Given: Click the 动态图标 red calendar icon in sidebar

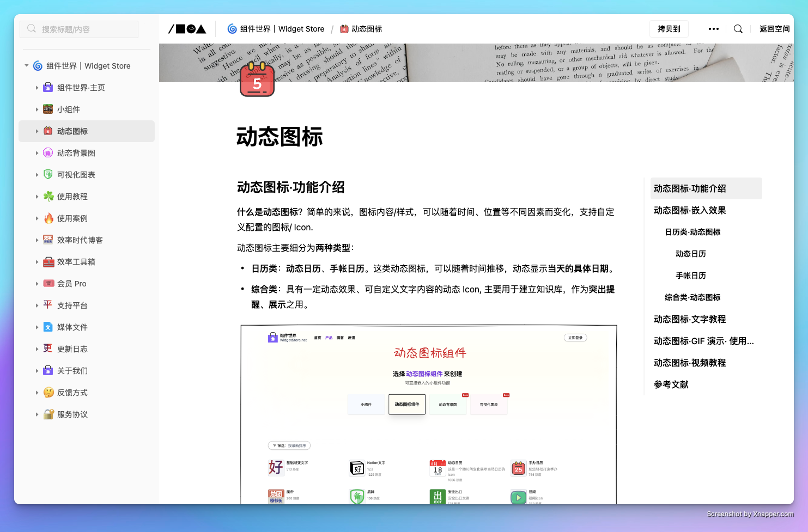Looking at the screenshot, I should 48,131.
